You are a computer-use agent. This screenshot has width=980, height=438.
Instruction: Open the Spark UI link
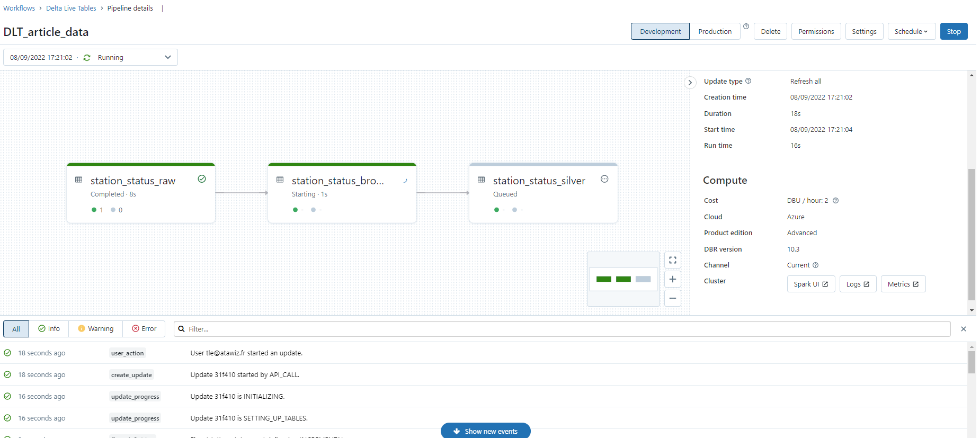pyautogui.click(x=810, y=284)
